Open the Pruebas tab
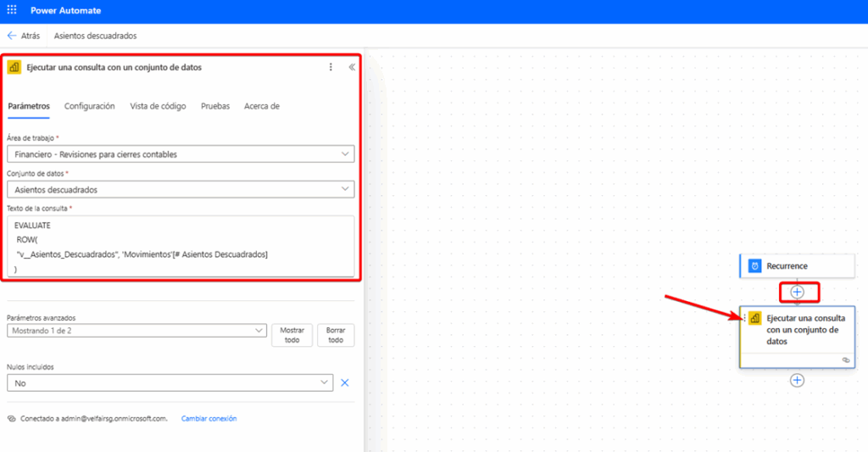868x452 pixels. coord(215,106)
